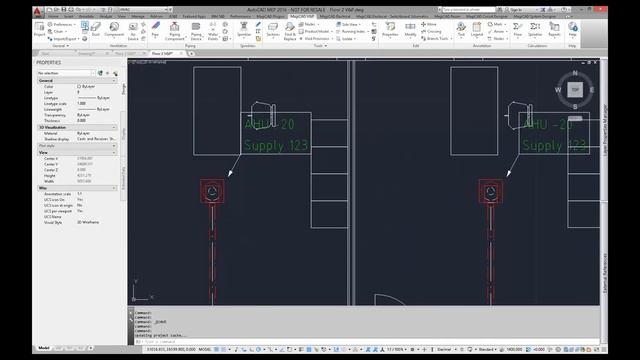Select the Piping Device tool
The height and width of the screenshot is (360, 640).
pyautogui.click(x=196, y=31)
